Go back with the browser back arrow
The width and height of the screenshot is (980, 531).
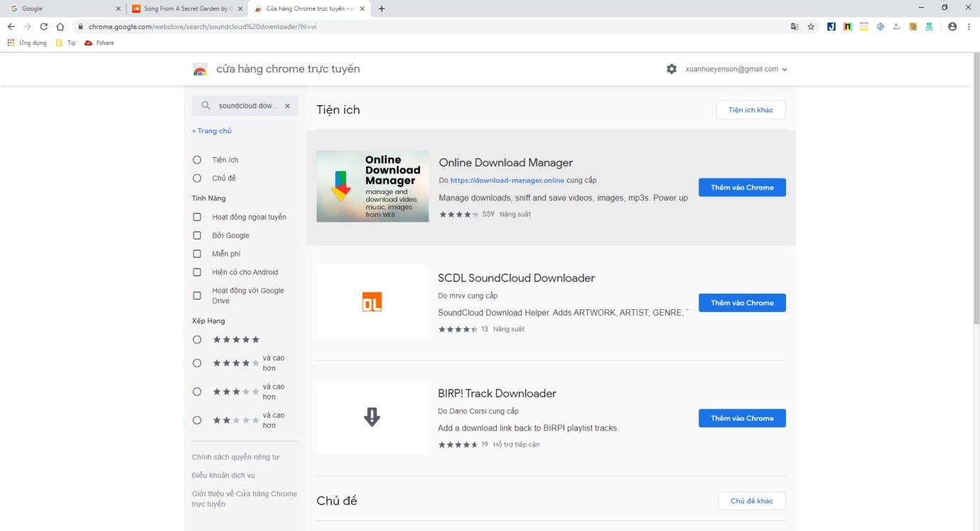11,26
